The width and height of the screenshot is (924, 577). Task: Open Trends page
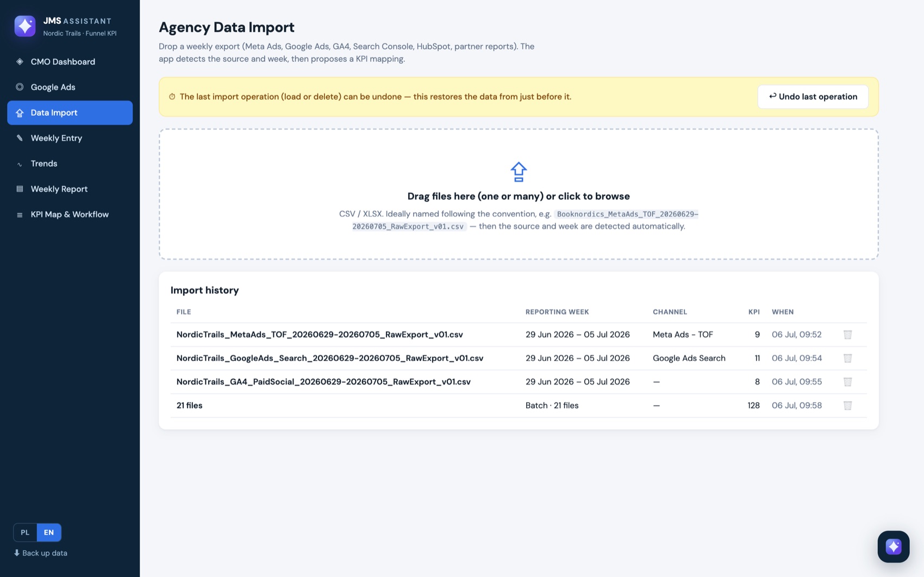click(70, 164)
